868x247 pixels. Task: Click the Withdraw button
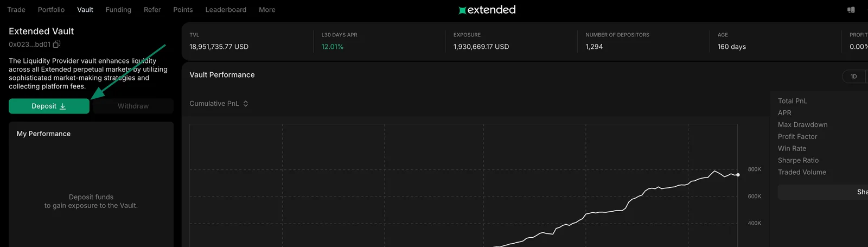pyautogui.click(x=133, y=106)
